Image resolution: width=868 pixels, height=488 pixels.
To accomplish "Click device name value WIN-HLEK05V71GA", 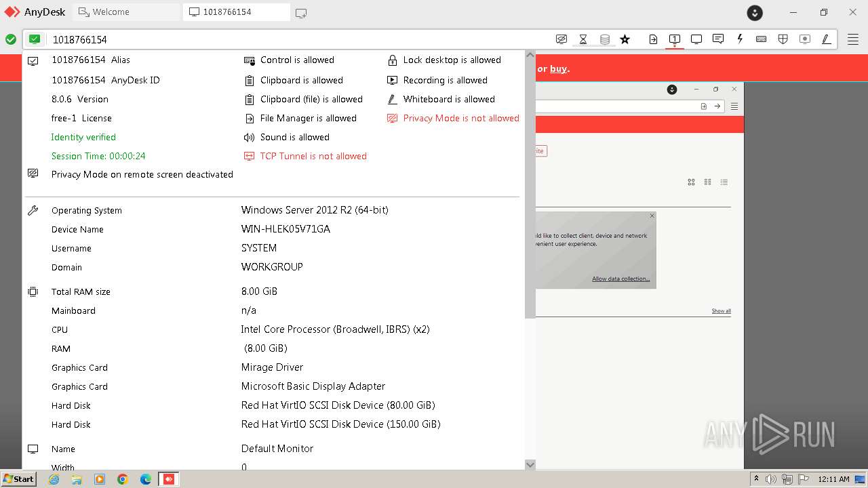I will [x=285, y=229].
